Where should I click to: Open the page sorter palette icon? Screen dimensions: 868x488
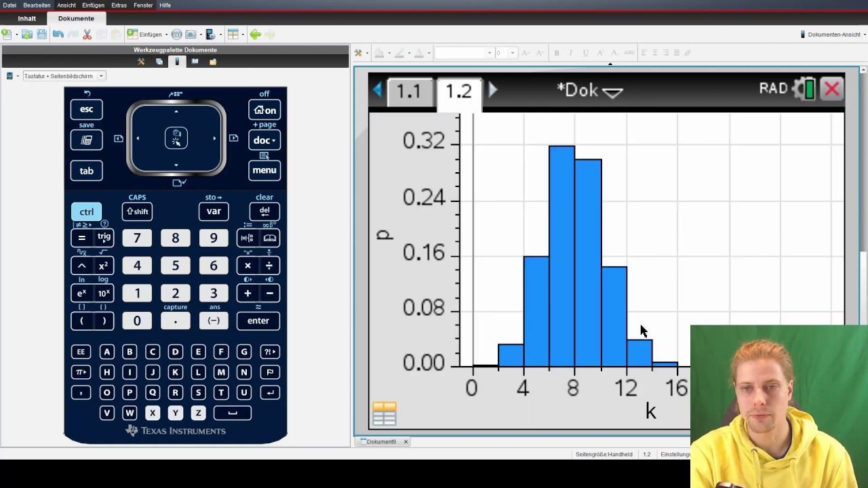click(159, 62)
